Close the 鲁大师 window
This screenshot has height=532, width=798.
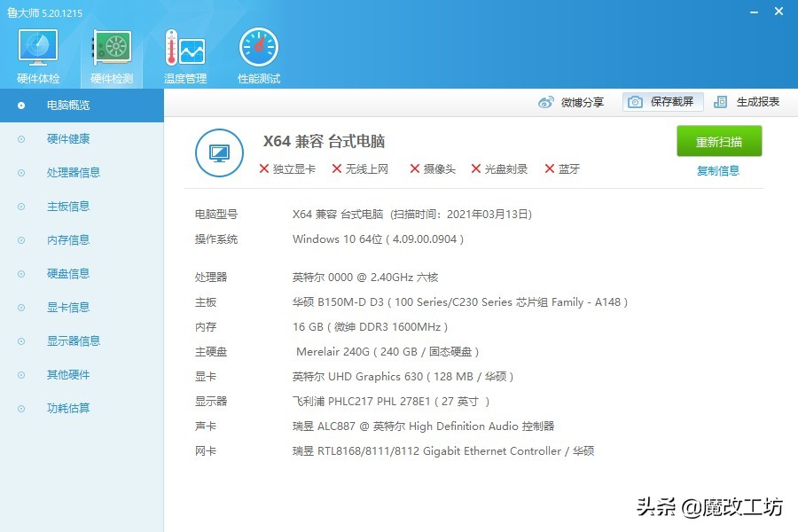pyautogui.click(x=778, y=12)
